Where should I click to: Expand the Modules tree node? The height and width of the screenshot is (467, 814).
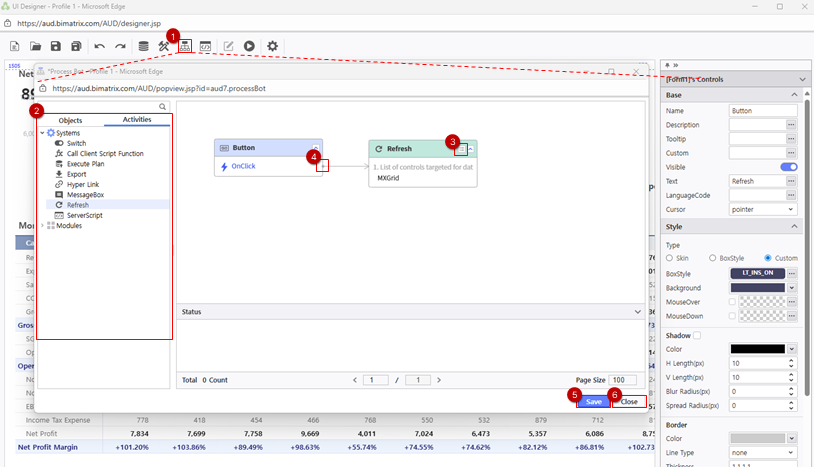point(42,226)
